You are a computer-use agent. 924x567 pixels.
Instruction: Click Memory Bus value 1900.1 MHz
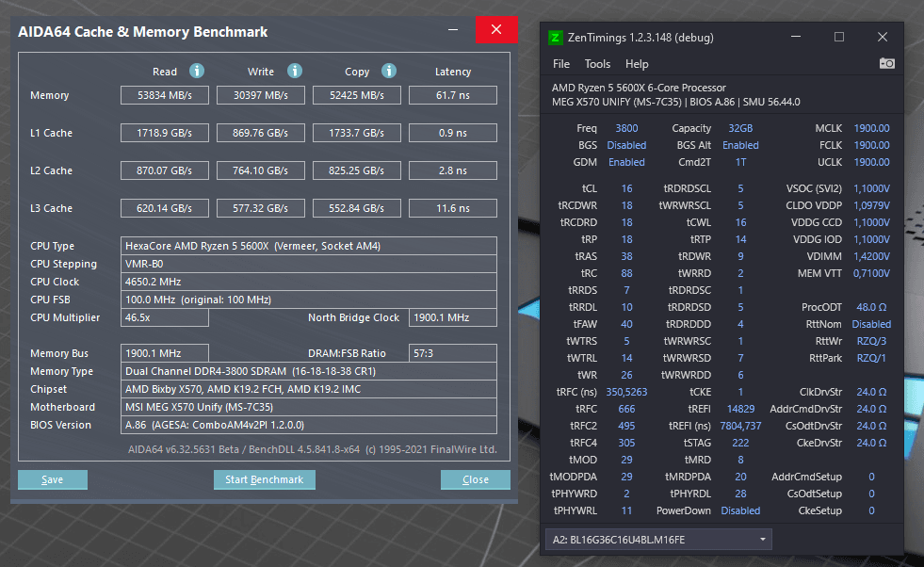pyautogui.click(x=165, y=353)
